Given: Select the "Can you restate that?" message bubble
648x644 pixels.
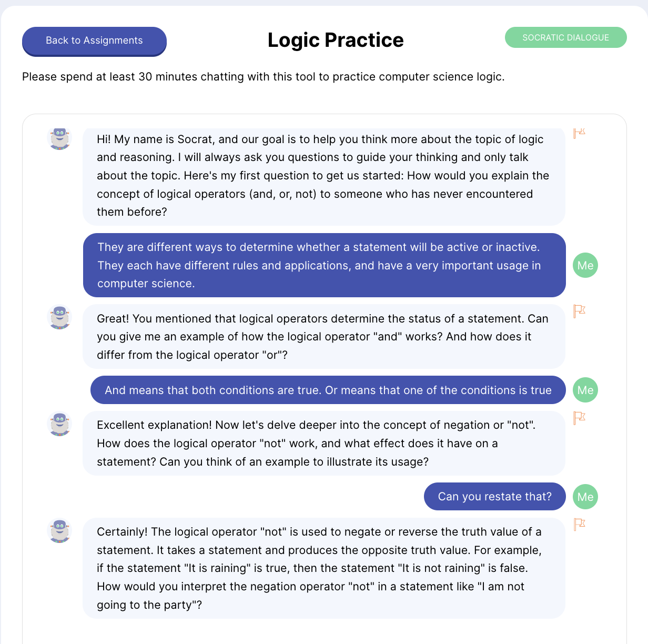Looking at the screenshot, I should (x=495, y=497).
